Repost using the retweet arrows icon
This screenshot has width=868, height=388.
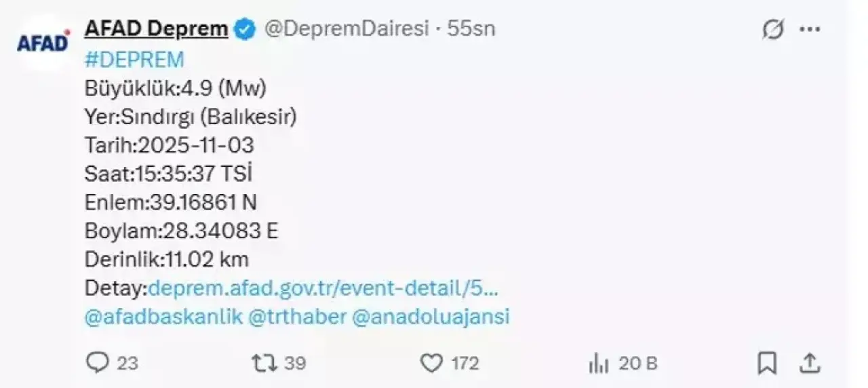(264, 364)
